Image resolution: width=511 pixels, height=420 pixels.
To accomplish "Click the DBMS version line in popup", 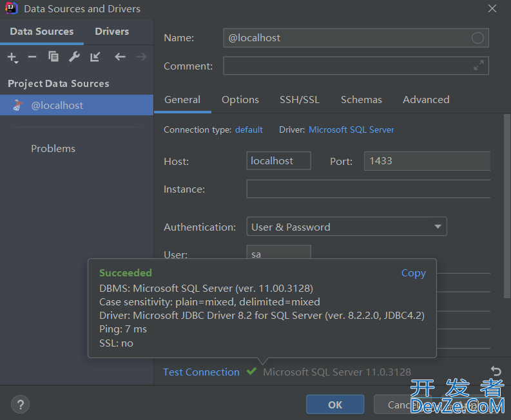I will point(206,289).
